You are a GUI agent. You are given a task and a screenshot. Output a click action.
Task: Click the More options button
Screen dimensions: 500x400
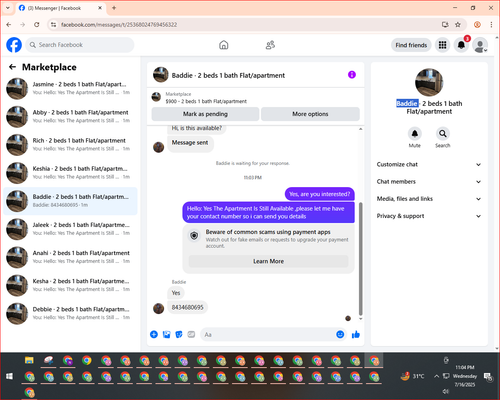[310, 114]
